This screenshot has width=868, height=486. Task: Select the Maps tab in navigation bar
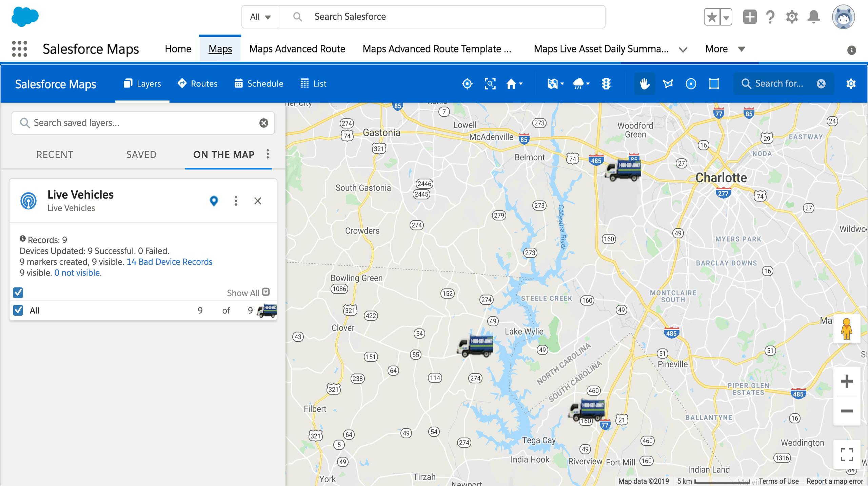(x=220, y=48)
